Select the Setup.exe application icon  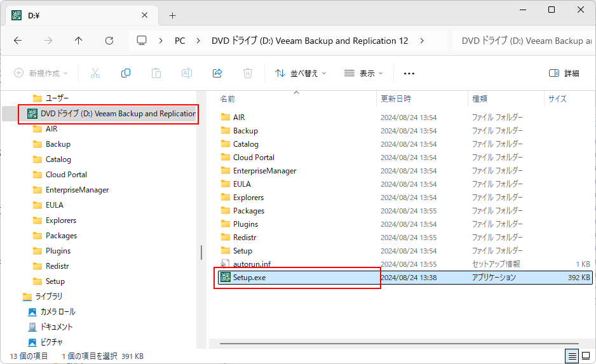[226, 278]
